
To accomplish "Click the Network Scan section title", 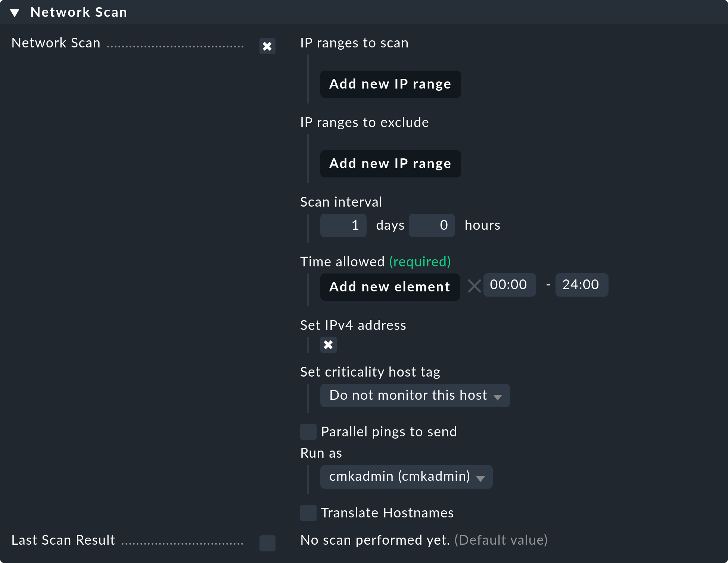I will (x=79, y=12).
